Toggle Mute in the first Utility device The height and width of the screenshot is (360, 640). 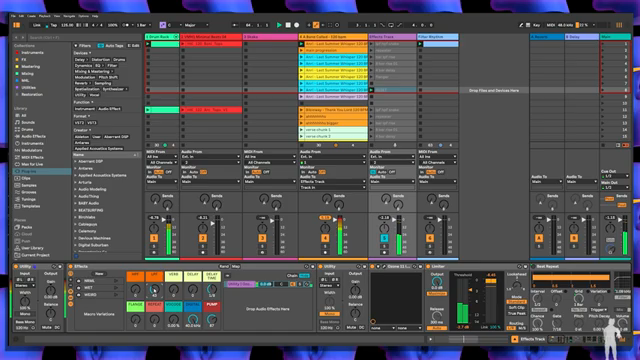point(47,327)
